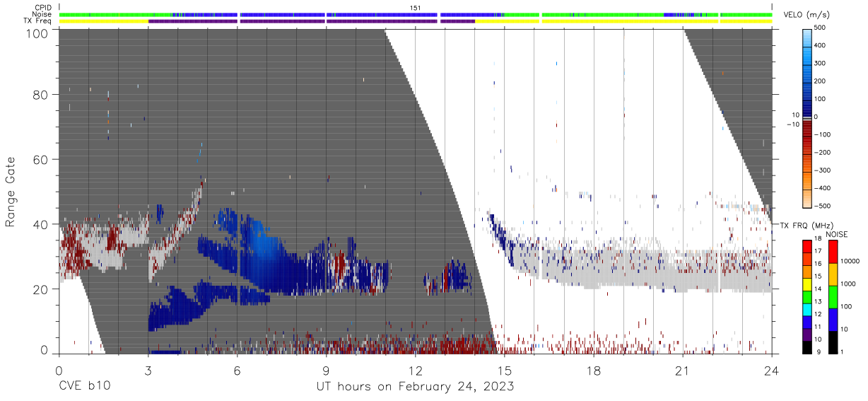Select the red swatch on TX frequency legend

806,245
